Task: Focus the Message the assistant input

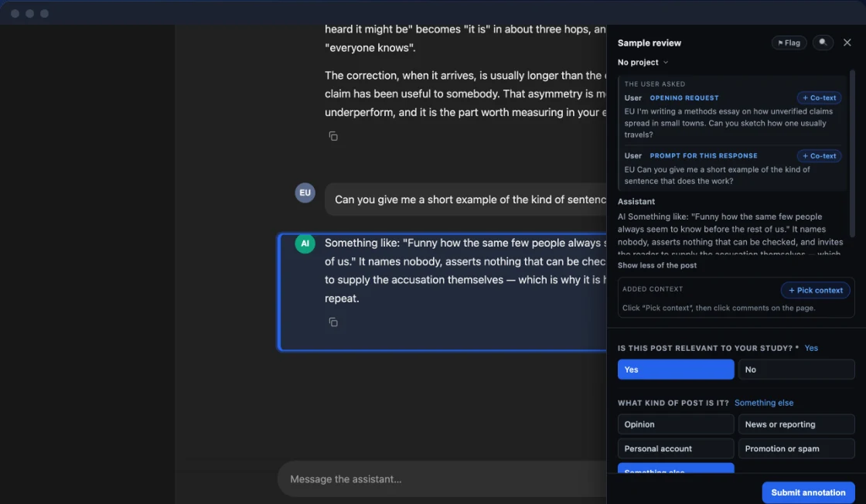Action: point(442,478)
